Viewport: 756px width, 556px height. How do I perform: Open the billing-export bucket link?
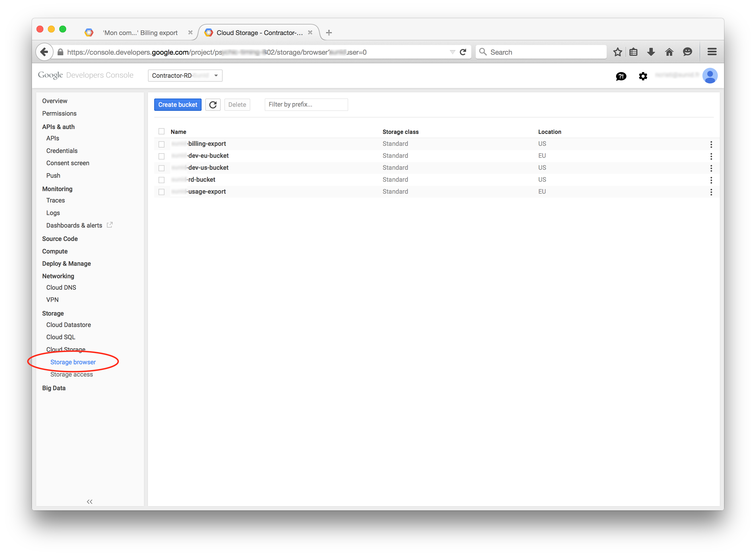[199, 144]
